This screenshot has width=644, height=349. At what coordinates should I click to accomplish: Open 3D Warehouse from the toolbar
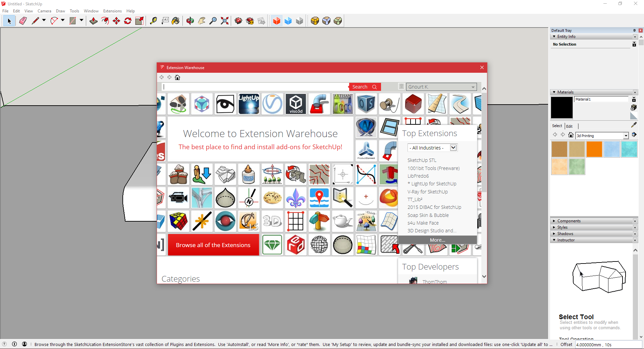pos(238,21)
